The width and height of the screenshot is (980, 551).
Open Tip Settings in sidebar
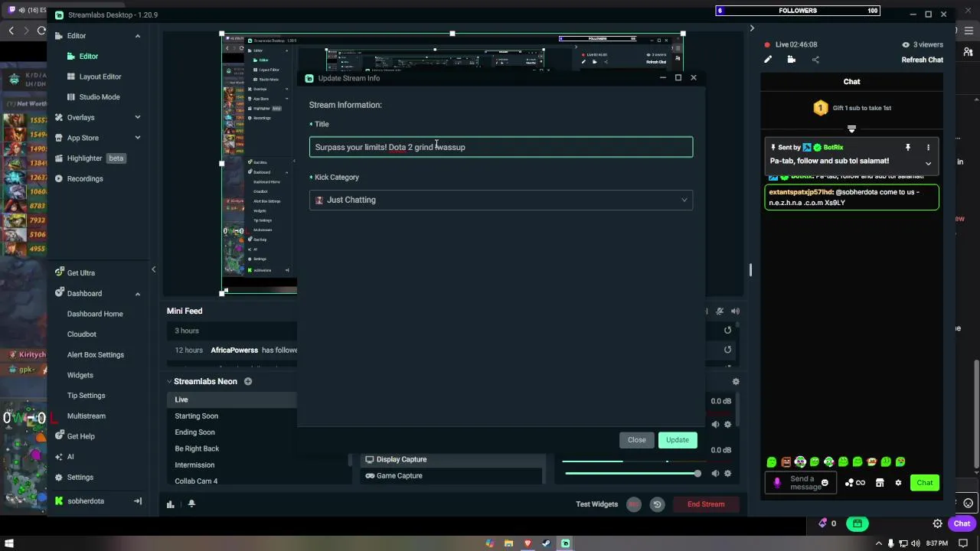pyautogui.click(x=87, y=396)
